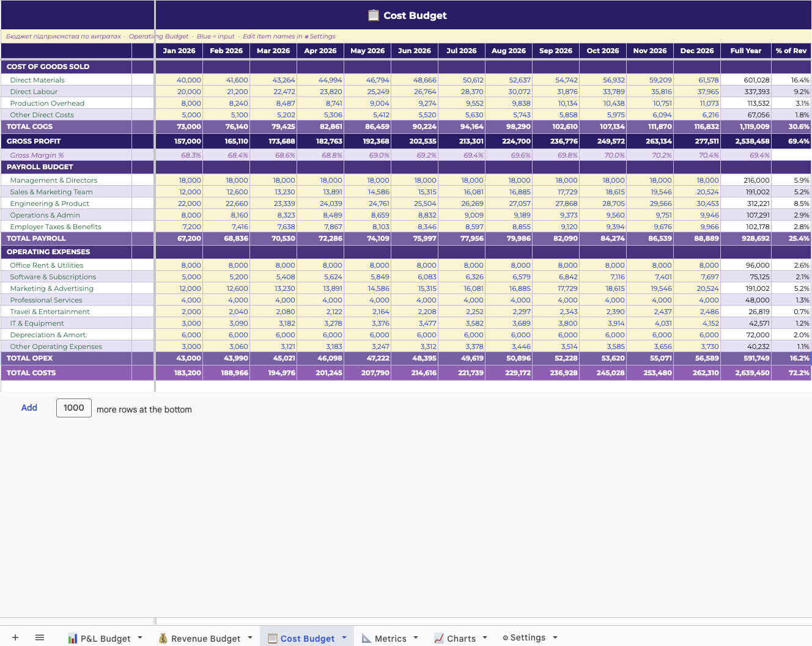Image resolution: width=812 pixels, height=646 pixels.
Task: Open Metrics tab dropdown arrow
Action: (416, 637)
